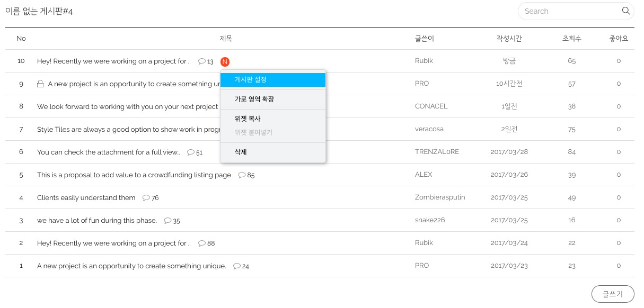Choose 삭제 from the context menu
This screenshot has width=644, height=308.
[273, 152]
